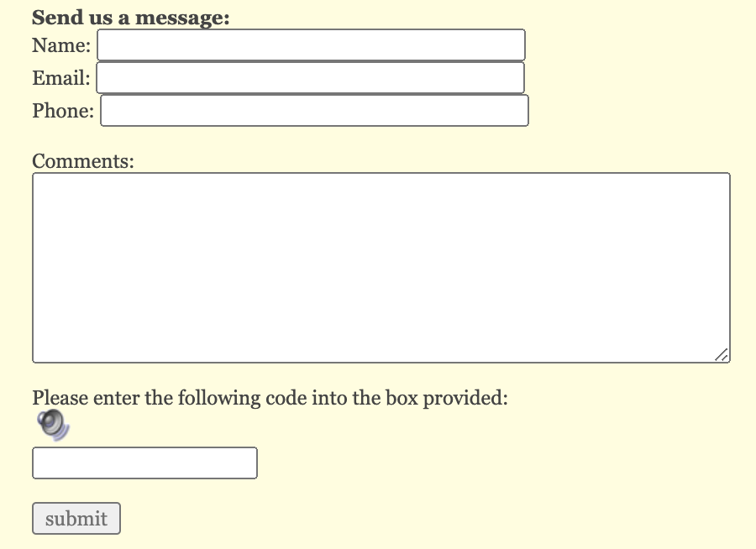Image resolution: width=756 pixels, height=549 pixels.
Task: Click the text box beside "Phone:"
Action: click(x=314, y=110)
